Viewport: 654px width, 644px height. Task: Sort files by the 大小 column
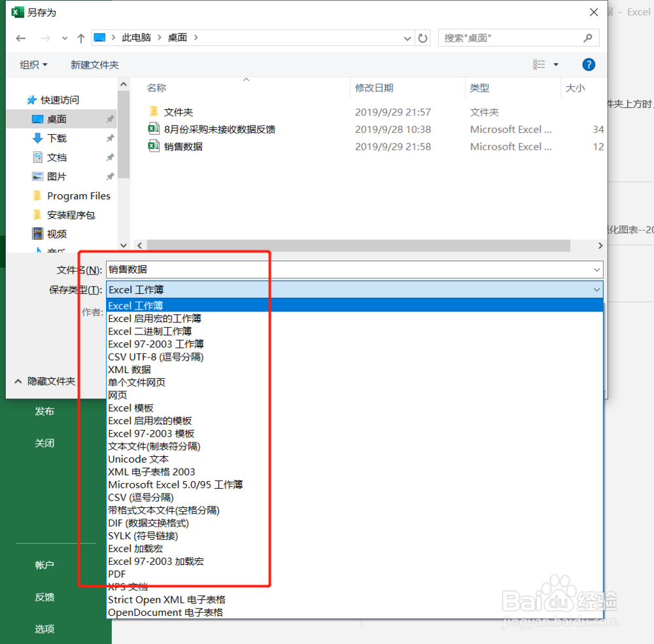pyautogui.click(x=575, y=88)
